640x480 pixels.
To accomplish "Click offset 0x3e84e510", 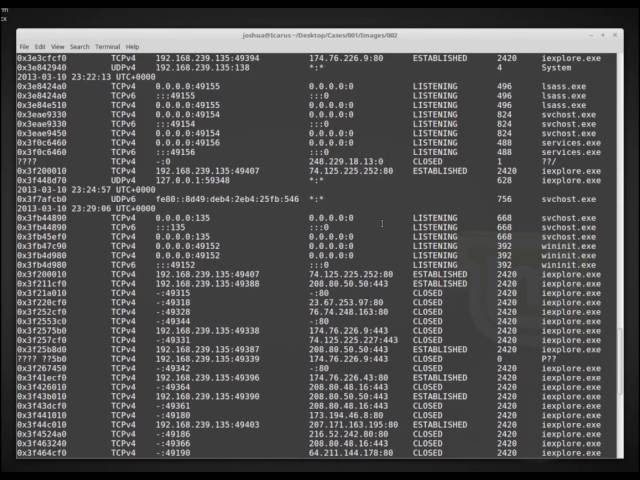I will point(42,105).
